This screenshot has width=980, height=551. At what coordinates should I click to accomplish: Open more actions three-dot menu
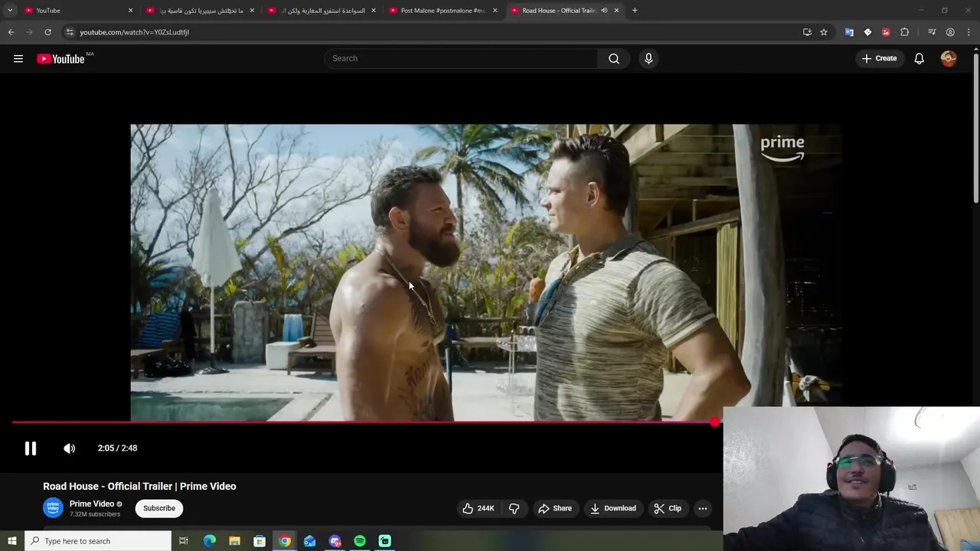pos(703,508)
